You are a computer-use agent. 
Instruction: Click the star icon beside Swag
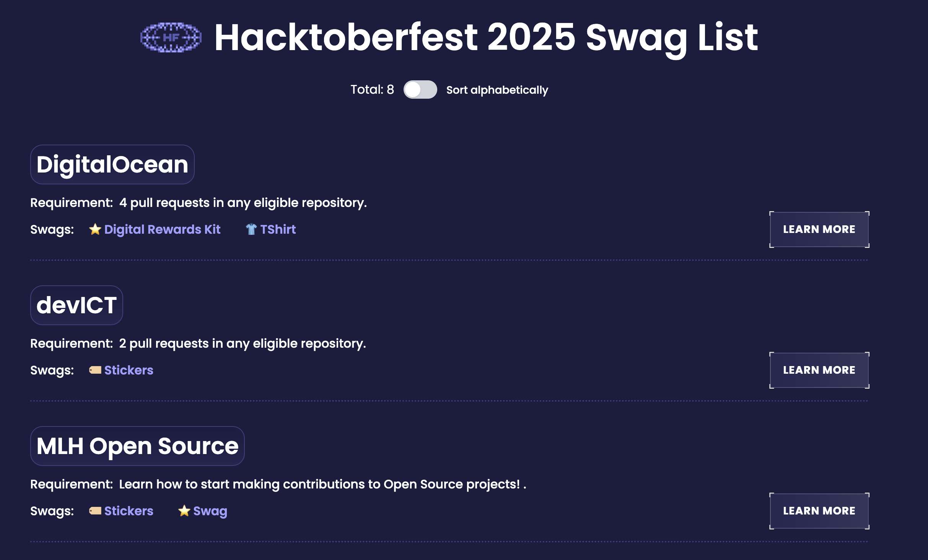(184, 511)
